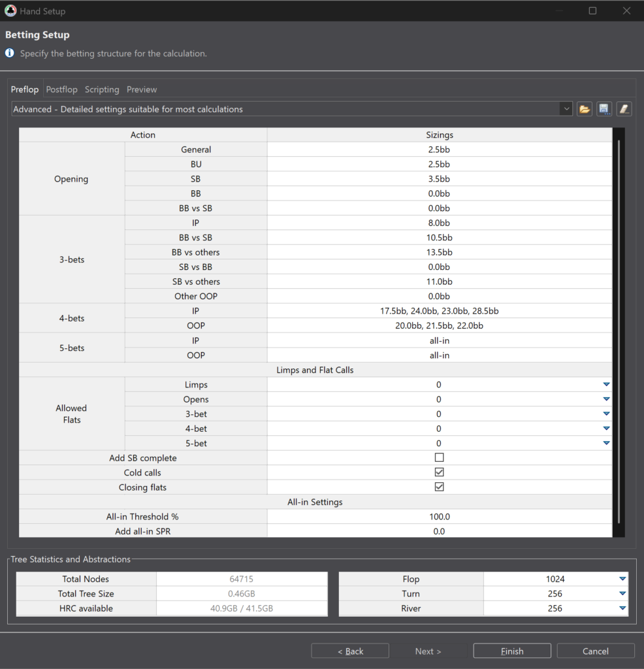This screenshot has width=644, height=669.
Task: Close the Hand Setup window
Action: (626, 10)
